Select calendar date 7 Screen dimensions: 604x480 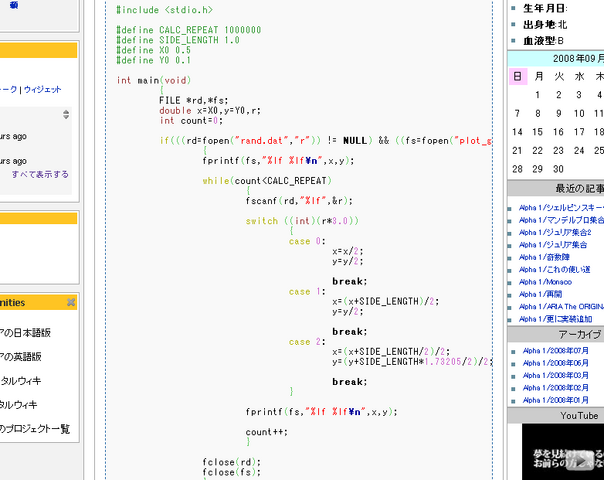tap(517, 113)
